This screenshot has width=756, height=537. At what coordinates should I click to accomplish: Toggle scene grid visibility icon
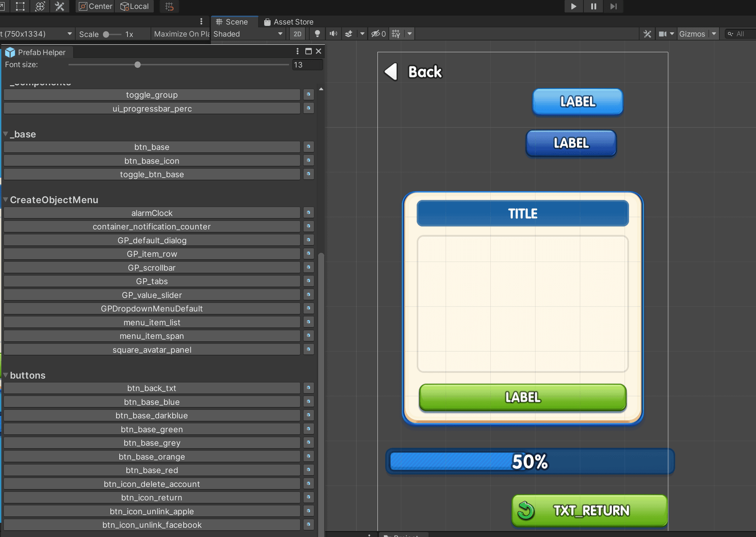coord(396,34)
